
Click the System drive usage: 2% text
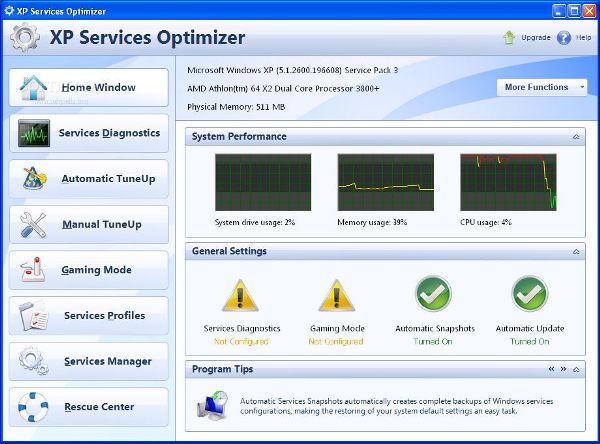point(255,222)
